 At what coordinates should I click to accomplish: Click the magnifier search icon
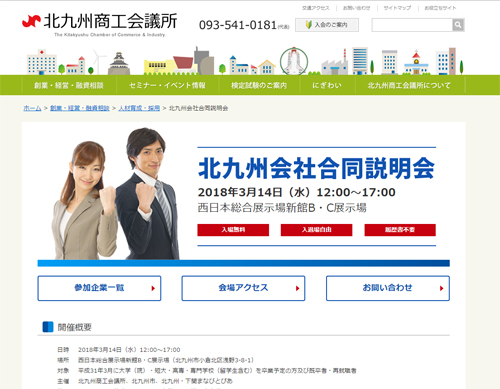coord(458,25)
